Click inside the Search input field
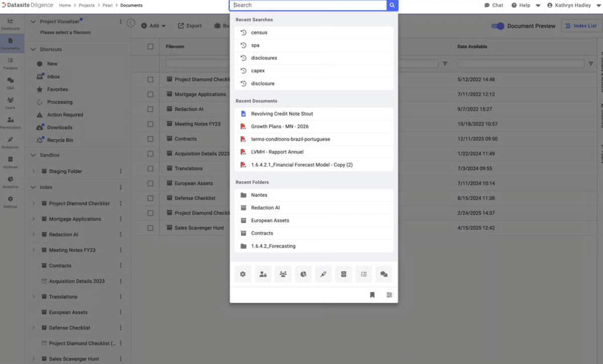Screen dimensions: 603x364 click(x=308, y=5)
